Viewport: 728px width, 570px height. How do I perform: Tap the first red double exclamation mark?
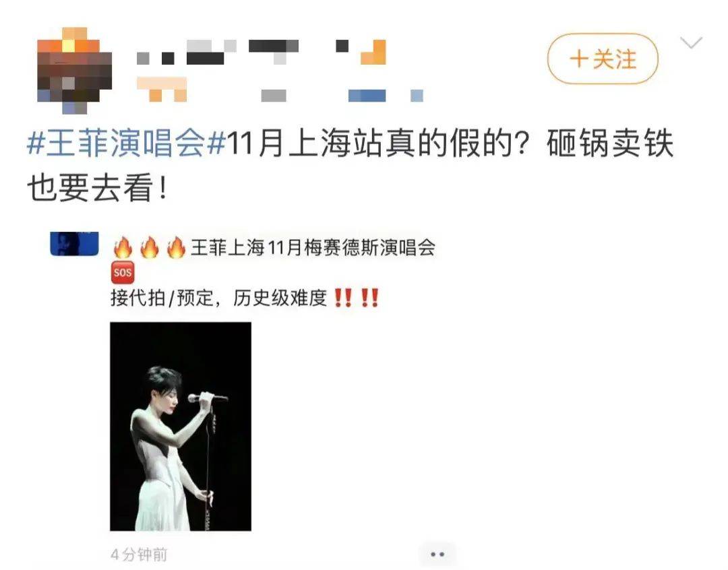(x=342, y=298)
